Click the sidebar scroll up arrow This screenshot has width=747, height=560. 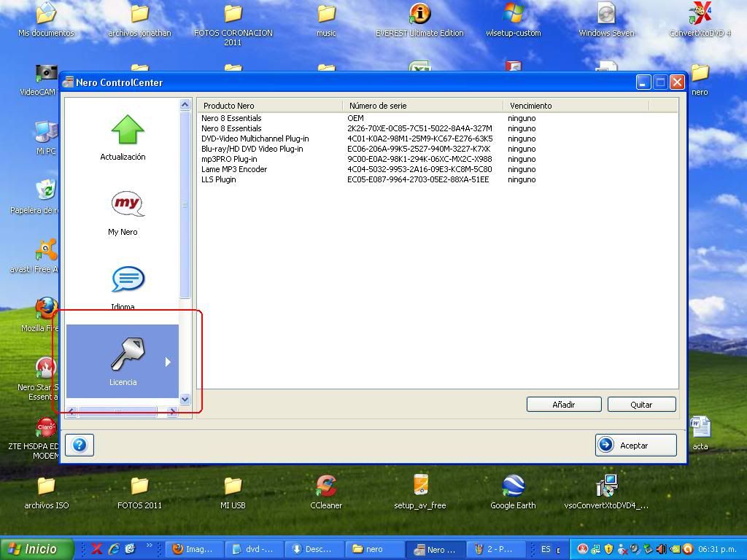pyautogui.click(x=185, y=105)
